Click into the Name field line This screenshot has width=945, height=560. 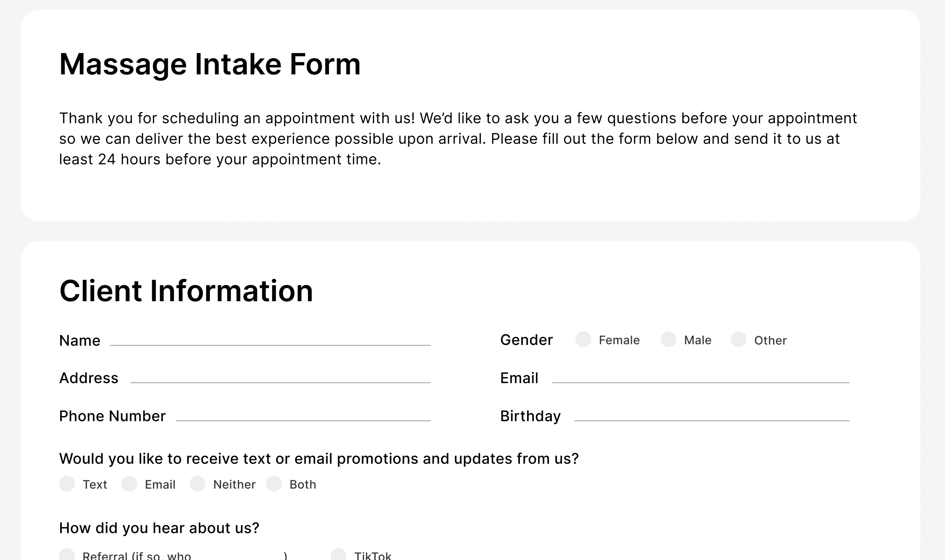click(x=270, y=341)
